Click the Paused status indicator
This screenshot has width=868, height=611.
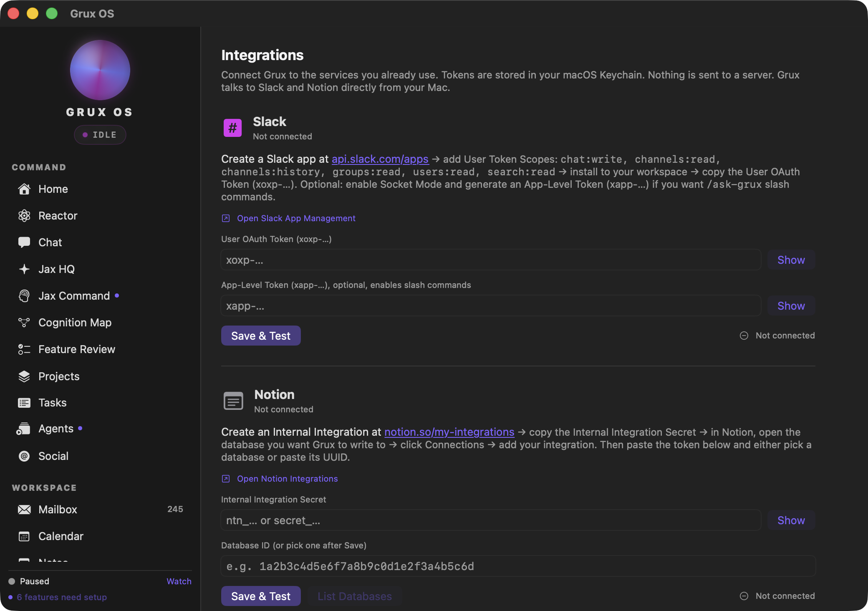click(x=29, y=581)
